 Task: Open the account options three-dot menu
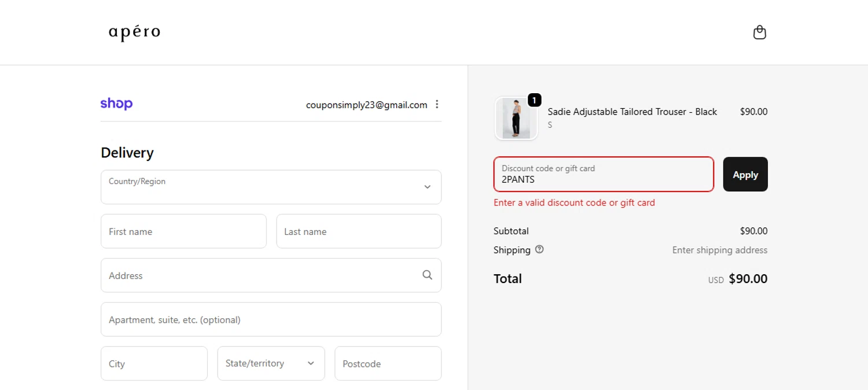(437, 104)
